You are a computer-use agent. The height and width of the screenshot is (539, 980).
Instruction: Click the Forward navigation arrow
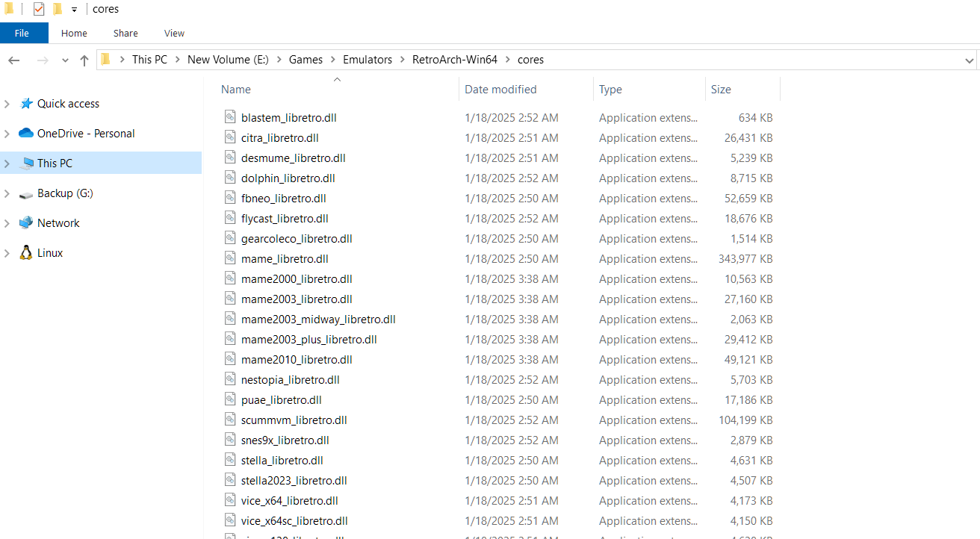43,60
